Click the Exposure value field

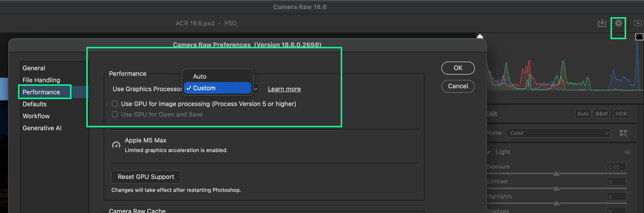(616, 167)
